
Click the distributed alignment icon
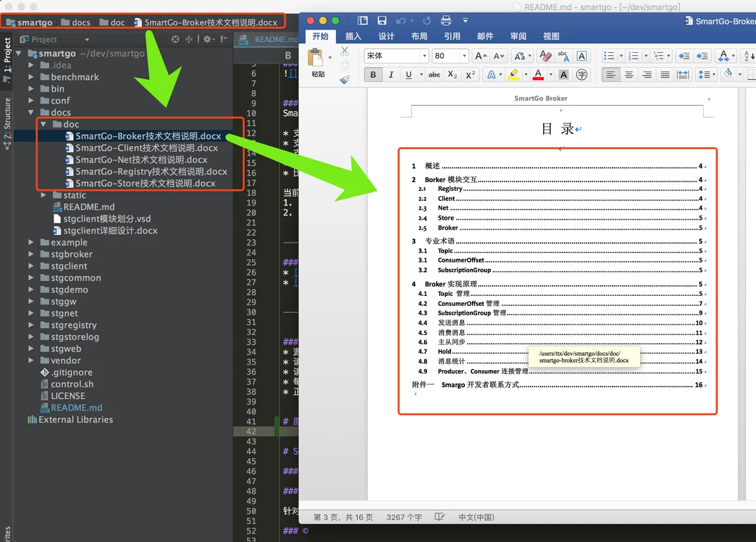click(x=683, y=75)
